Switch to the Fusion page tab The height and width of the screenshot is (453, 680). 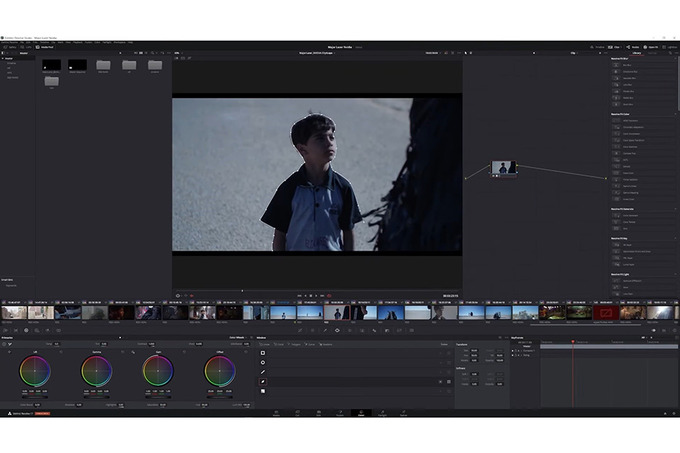340,413
